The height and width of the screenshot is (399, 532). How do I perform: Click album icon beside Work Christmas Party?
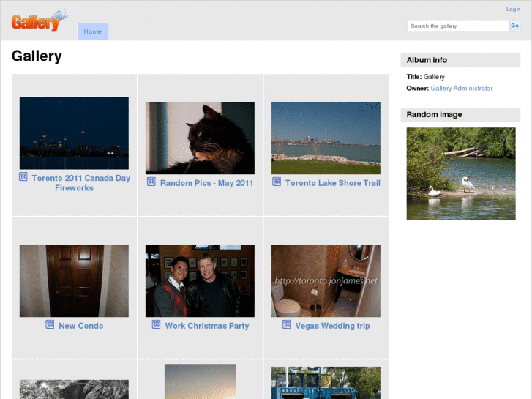tap(157, 324)
